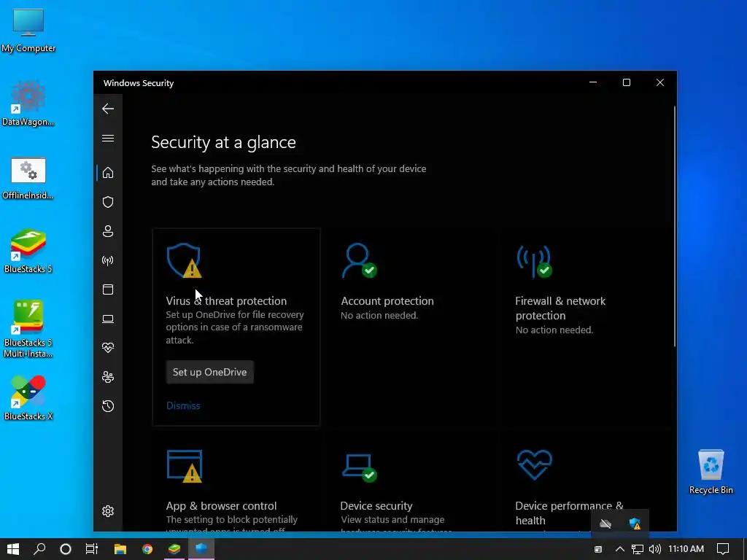Select the BlueStacks 5 desktop shortcut
This screenshot has height=560, width=747.
coord(28,252)
